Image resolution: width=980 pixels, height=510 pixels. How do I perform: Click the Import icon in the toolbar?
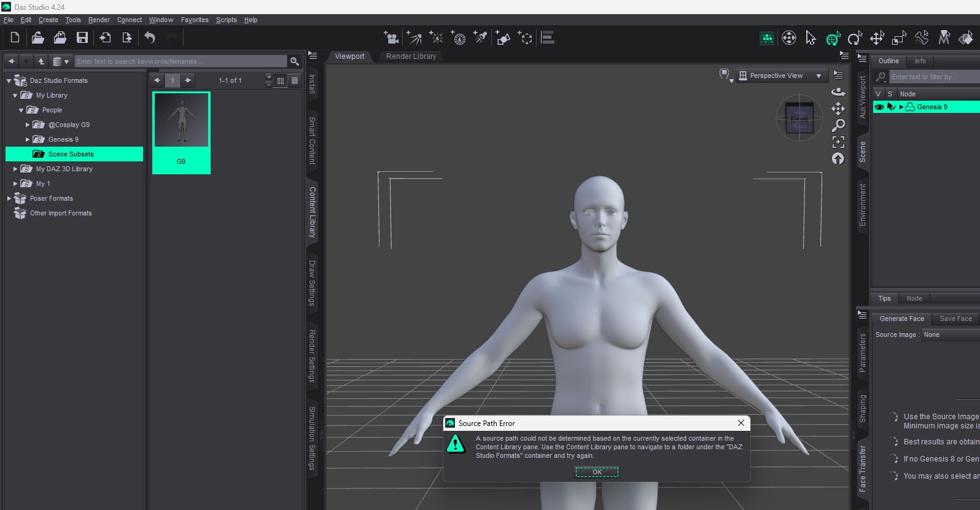pos(105,37)
